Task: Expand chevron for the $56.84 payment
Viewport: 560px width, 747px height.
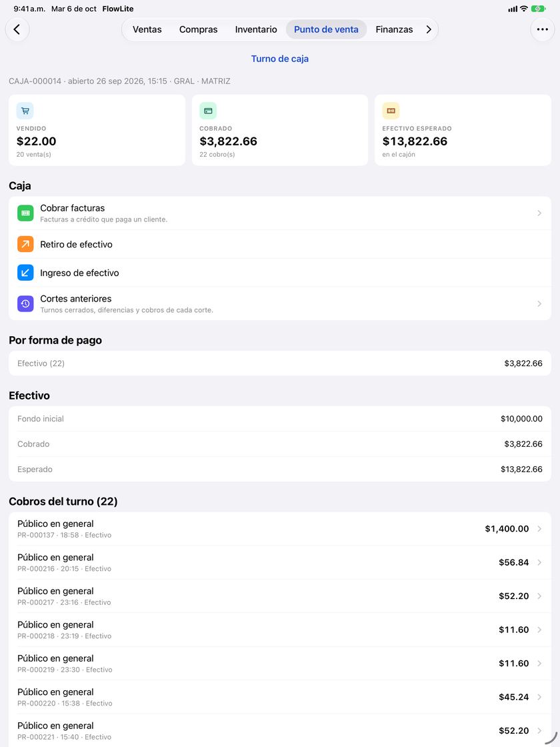Action: pos(539,563)
